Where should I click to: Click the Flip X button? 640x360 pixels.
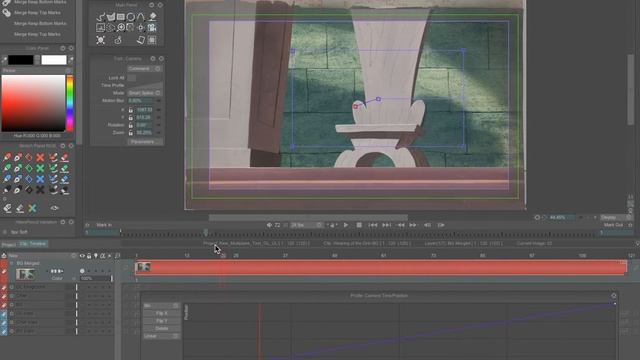tap(161, 313)
